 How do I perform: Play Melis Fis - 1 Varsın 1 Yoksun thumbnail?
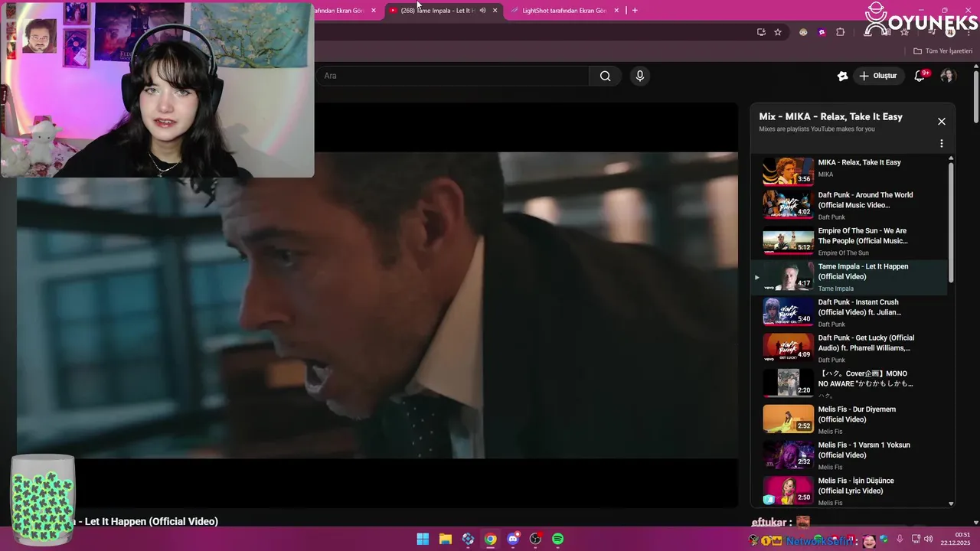click(788, 455)
